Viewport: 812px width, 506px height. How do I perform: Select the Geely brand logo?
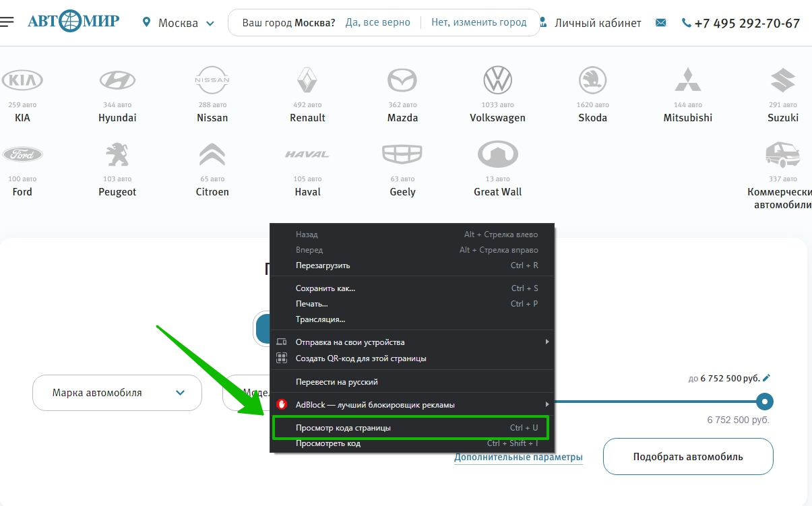tap(402, 155)
